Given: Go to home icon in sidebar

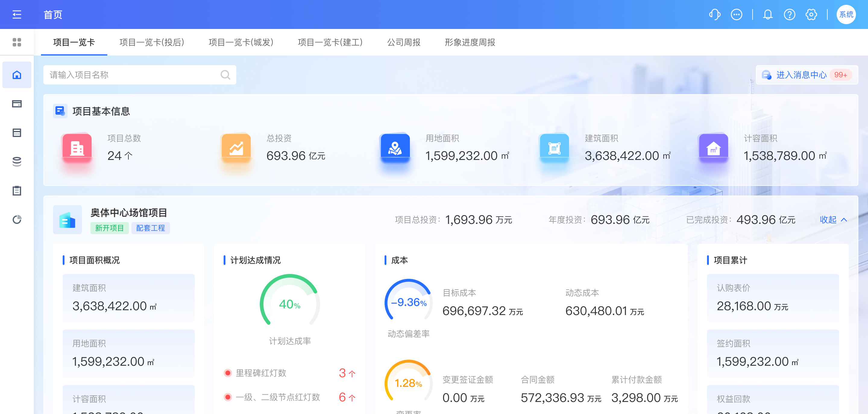Looking at the screenshot, I should pos(17,75).
